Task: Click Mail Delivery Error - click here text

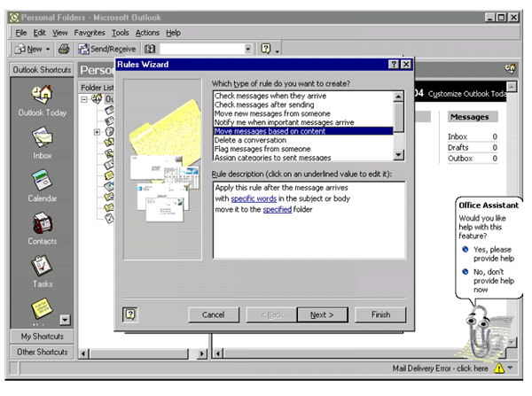Action: (x=441, y=369)
